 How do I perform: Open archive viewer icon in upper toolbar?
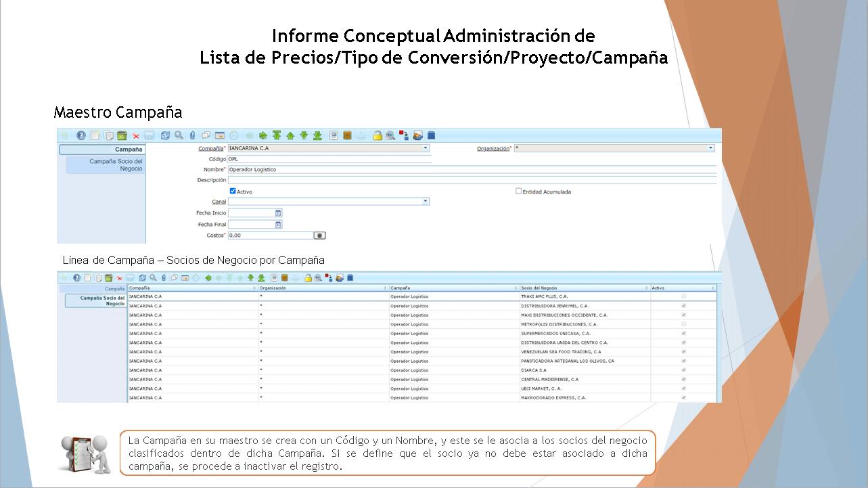point(347,135)
